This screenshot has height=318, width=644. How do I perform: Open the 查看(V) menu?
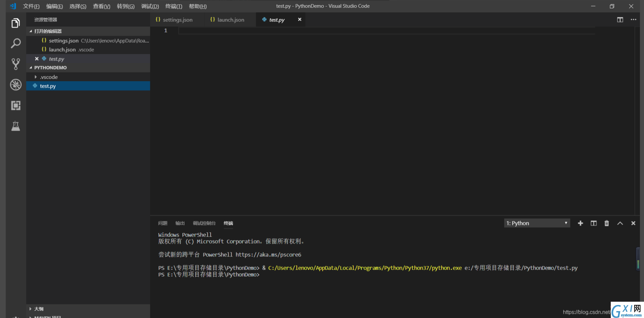click(102, 6)
